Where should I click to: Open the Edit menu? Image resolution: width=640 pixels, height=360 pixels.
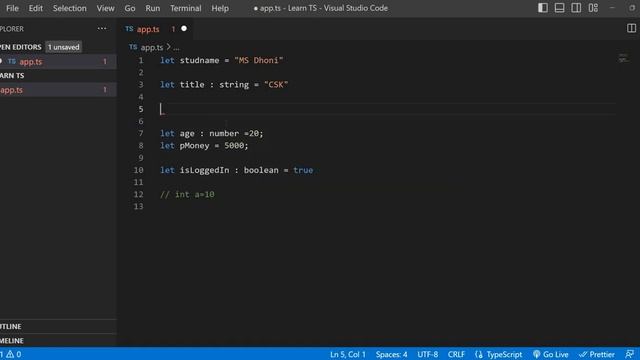[36, 8]
